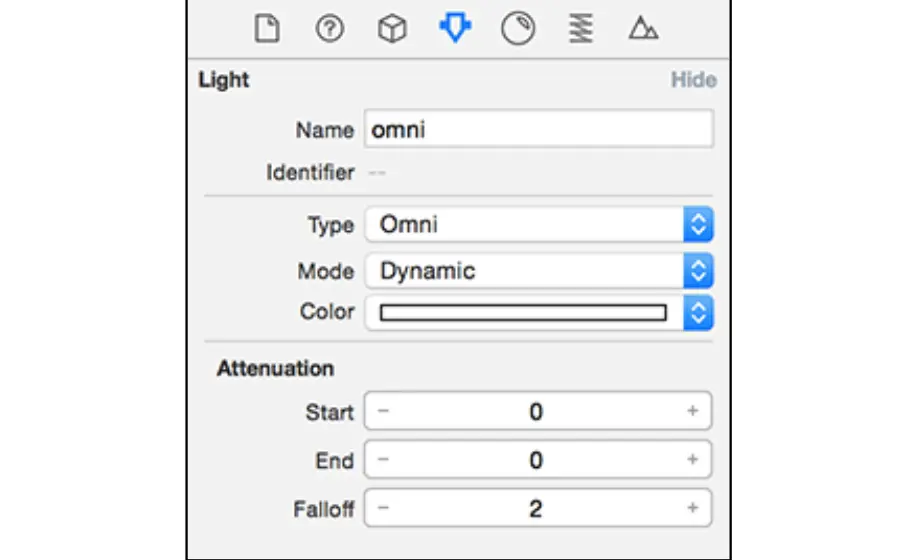Image resolution: width=918 pixels, height=560 pixels.
Task: Select the Attributes inspector icon
Action: pos(455,28)
